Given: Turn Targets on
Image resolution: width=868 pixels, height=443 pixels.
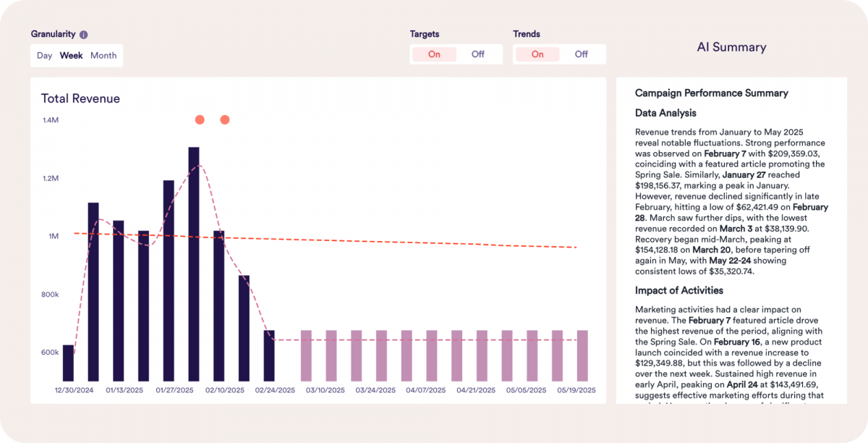Looking at the screenshot, I should click(434, 54).
